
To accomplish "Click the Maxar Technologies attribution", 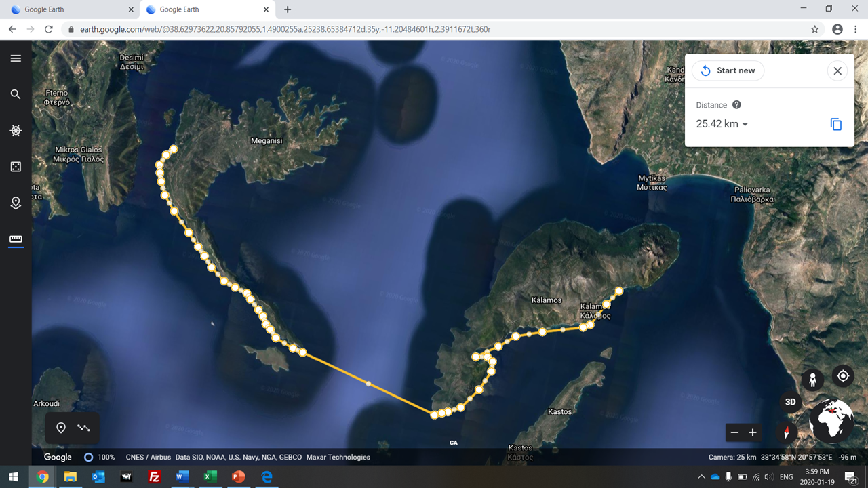I will tap(338, 457).
